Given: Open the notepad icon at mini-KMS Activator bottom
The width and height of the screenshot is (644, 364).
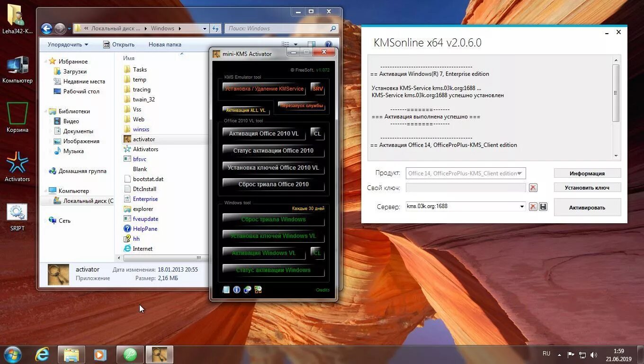Looking at the screenshot, I should coord(226,290).
